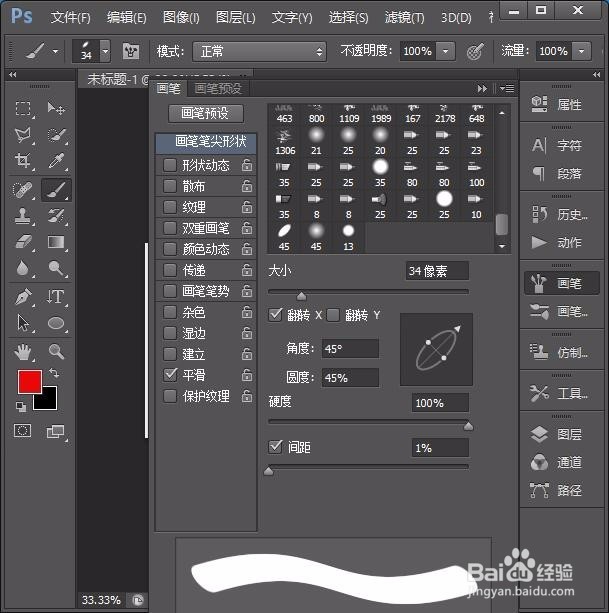Viewport: 609px width, 613px height.
Task: Click the 角度 angle input field
Action: tap(350, 348)
